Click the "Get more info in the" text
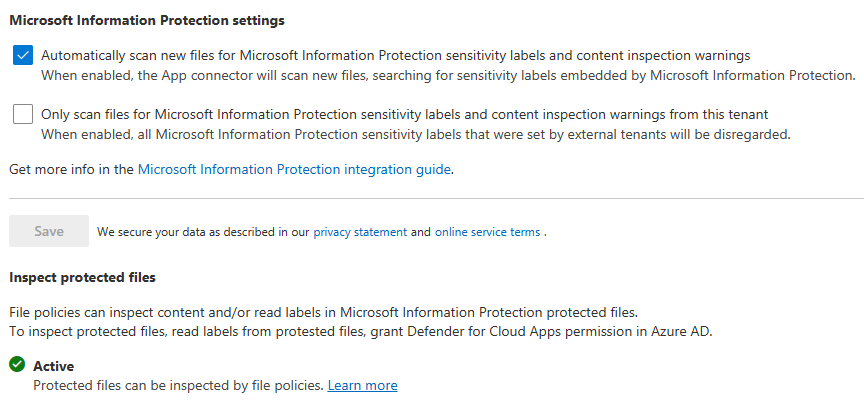 click(x=71, y=170)
